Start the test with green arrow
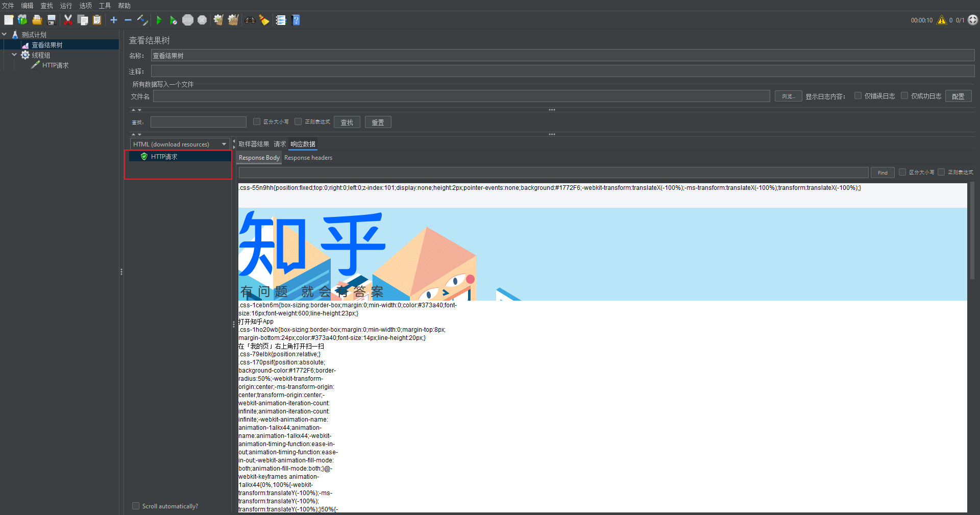 [159, 20]
